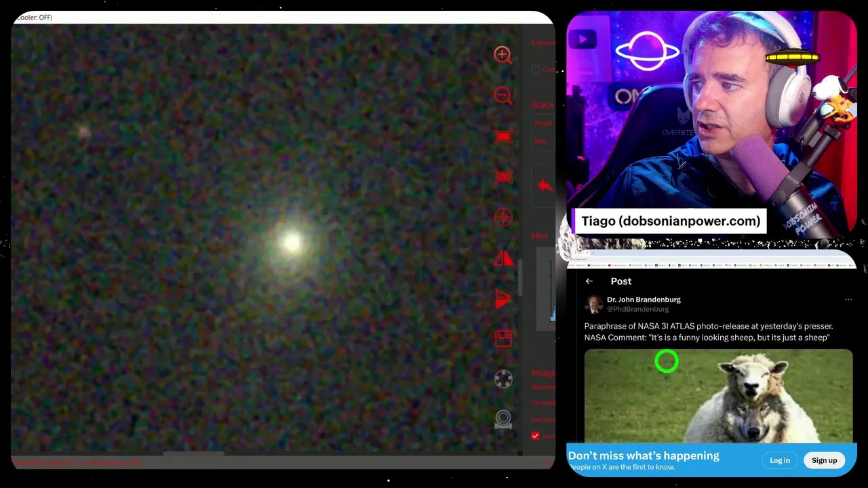Click the red undo arrow
This screenshot has height=488, width=868.
coord(545,186)
